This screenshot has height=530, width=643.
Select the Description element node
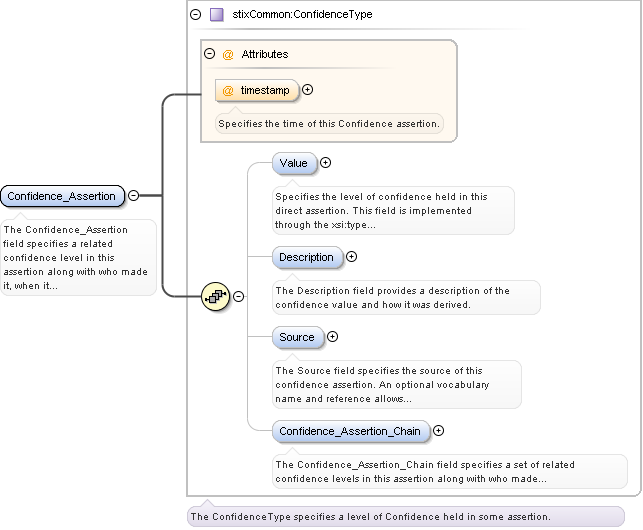tap(307, 257)
